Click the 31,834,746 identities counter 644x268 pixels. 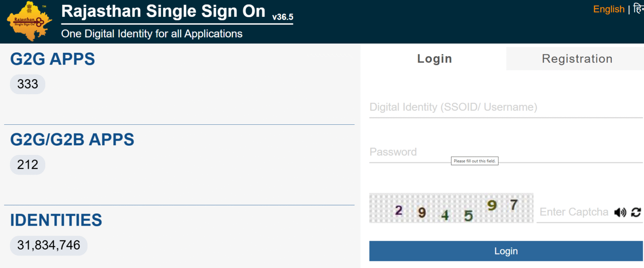point(48,245)
